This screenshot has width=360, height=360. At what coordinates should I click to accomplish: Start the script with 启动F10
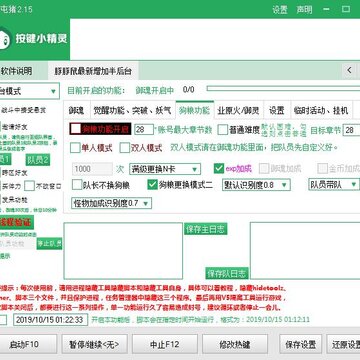click(x=27, y=344)
